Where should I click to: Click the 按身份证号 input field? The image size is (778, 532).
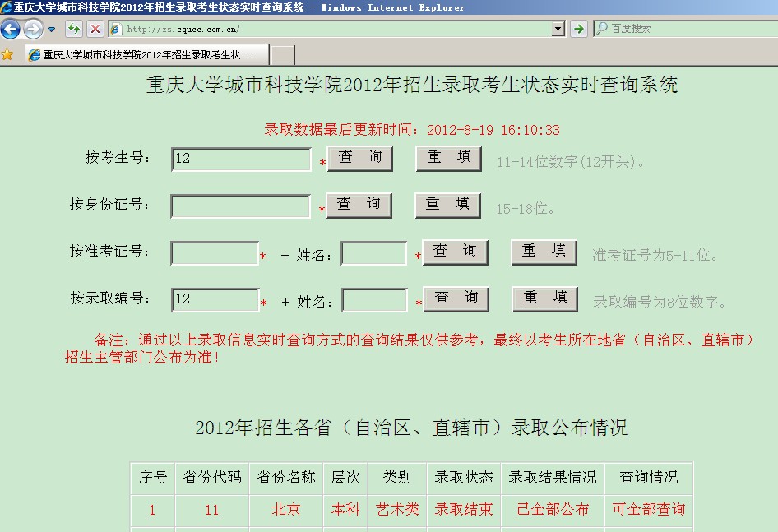240,206
